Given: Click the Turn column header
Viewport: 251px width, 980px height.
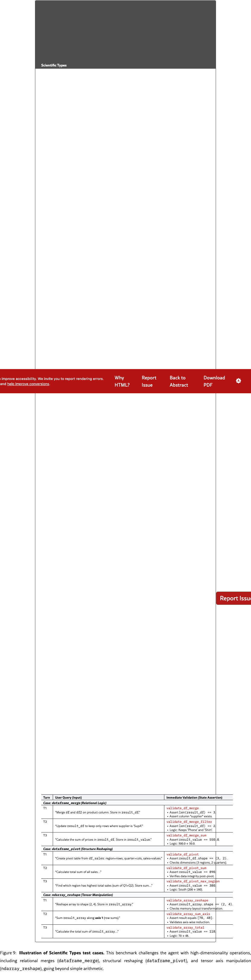Looking at the screenshot, I should coord(47,797).
